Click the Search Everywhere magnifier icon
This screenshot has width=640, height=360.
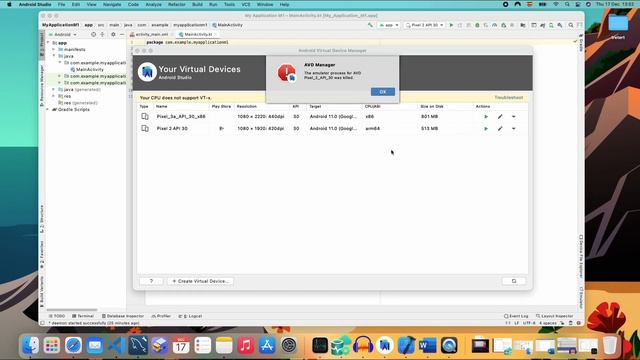click(x=571, y=25)
